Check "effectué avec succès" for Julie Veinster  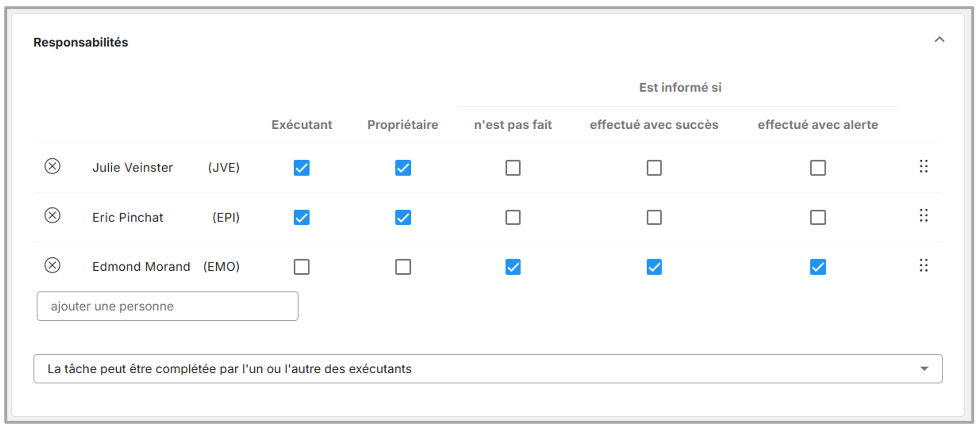(x=654, y=168)
